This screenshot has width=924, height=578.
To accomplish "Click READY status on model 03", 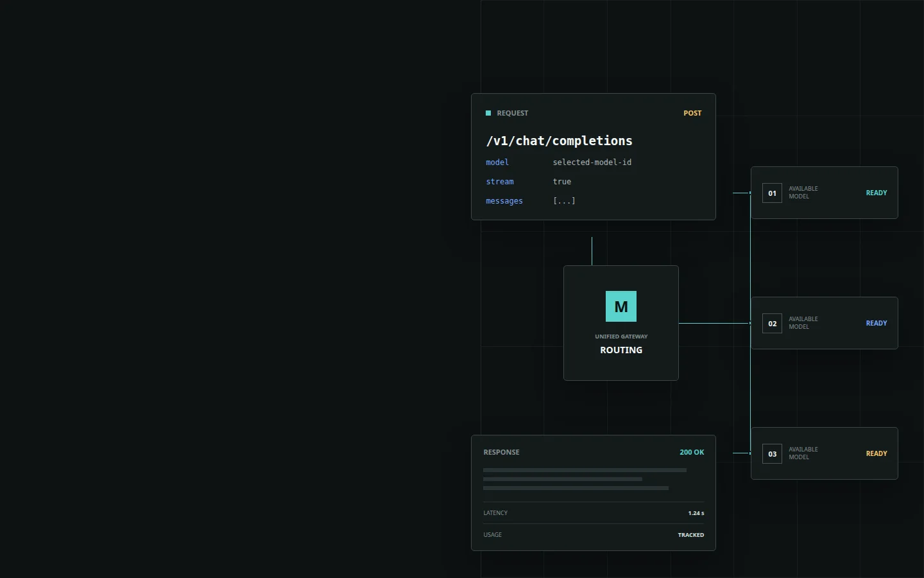I will (877, 453).
